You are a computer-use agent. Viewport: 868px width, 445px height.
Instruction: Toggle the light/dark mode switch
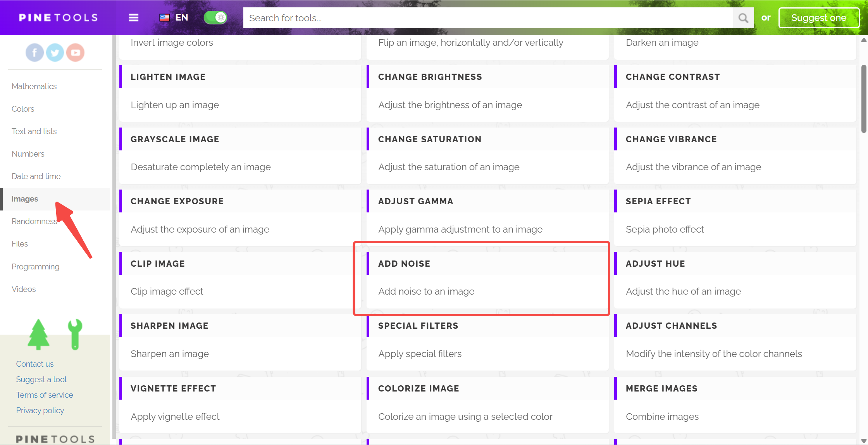(215, 17)
